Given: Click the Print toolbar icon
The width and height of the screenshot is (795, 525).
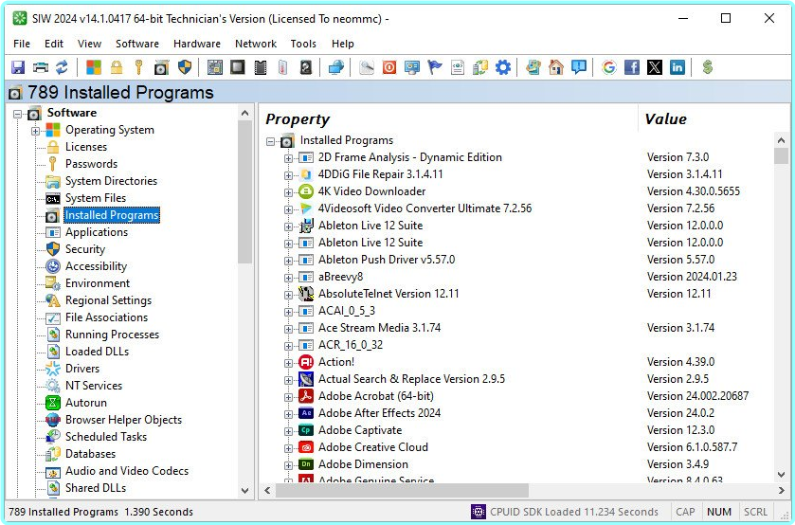Looking at the screenshot, I should (40, 67).
